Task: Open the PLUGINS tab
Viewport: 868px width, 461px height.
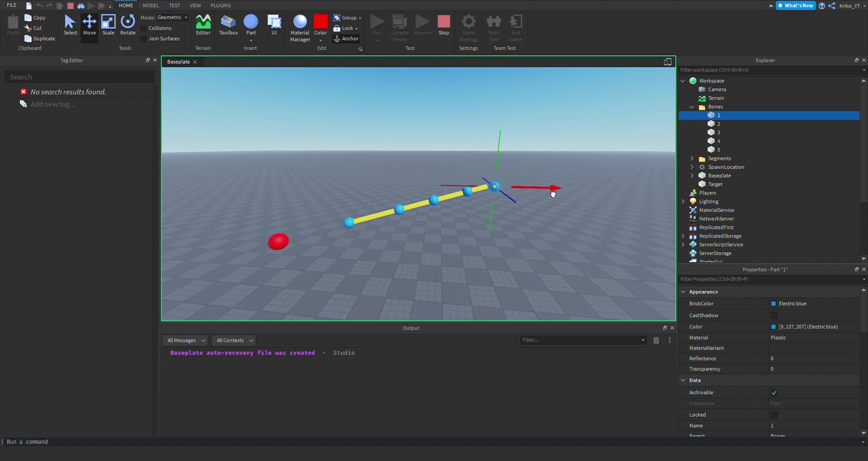Action: click(221, 5)
